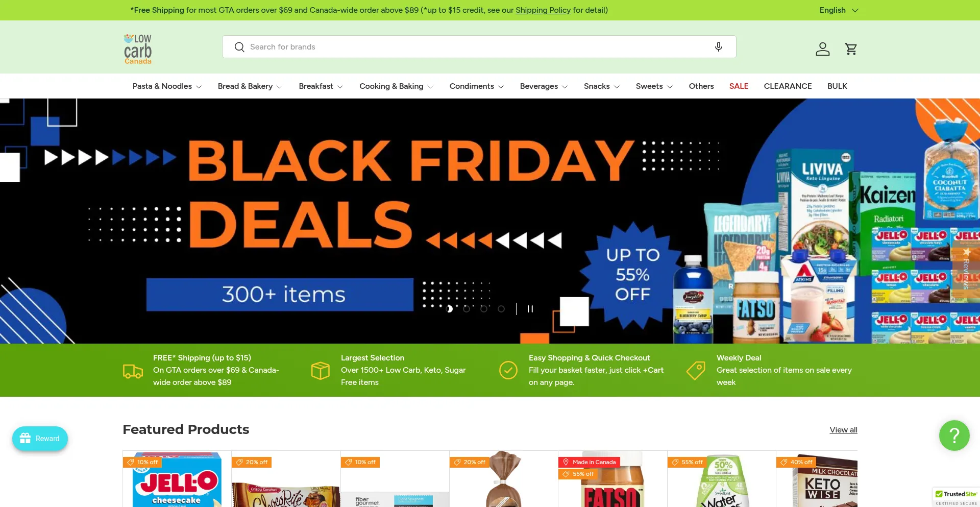Follow the Shipping Policy link
This screenshot has height=507, width=980.
(x=543, y=10)
